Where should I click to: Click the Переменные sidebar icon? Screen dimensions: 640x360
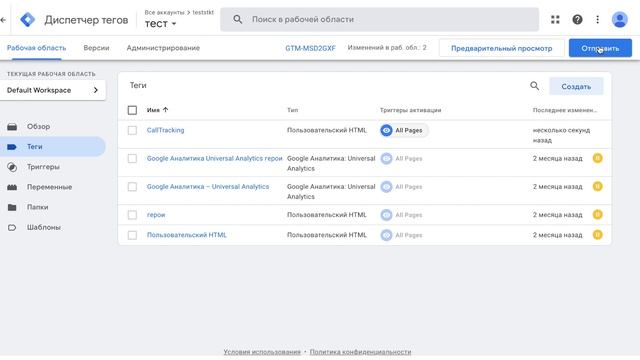pos(12,187)
